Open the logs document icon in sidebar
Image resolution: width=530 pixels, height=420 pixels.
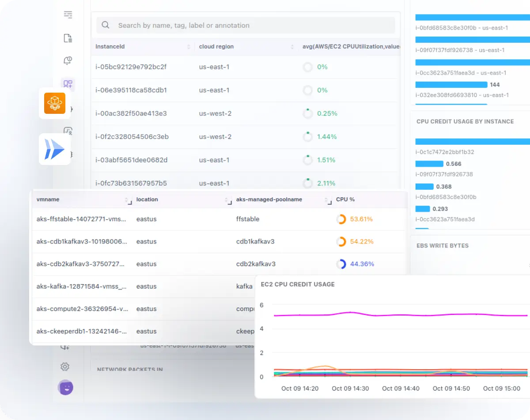pyautogui.click(x=68, y=38)
